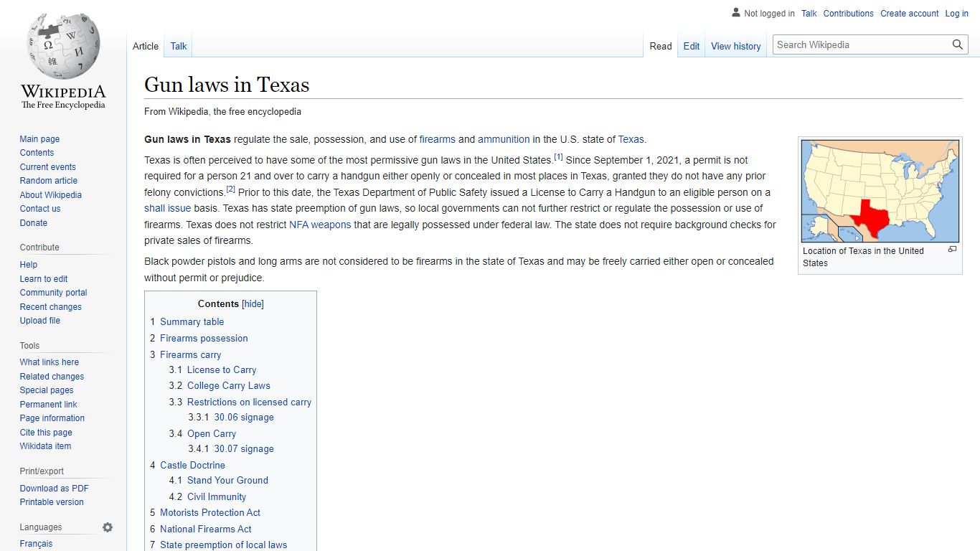Image resolution: width=980 pixels, height=551 pixels.
Task: Click Create account link
Action: [910, 14]
